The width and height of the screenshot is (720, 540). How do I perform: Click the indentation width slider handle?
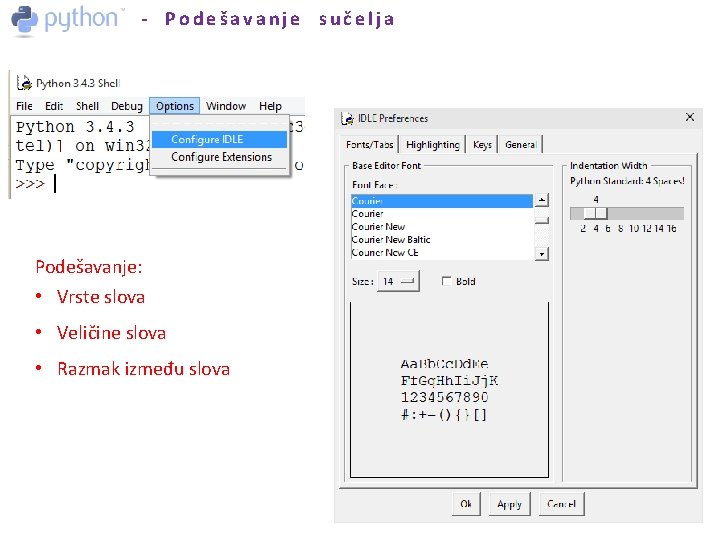pyautogui.click(x=596, y=213)
